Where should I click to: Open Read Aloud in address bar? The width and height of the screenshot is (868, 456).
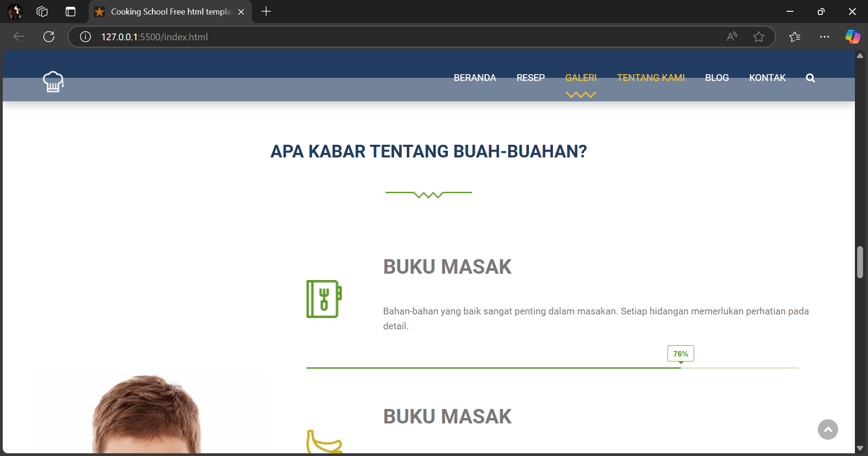click(732, 37)
